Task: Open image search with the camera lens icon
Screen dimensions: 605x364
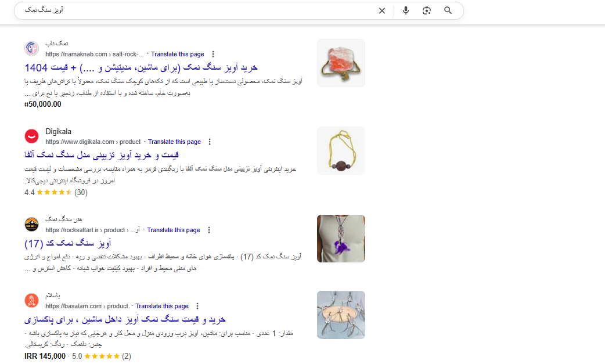Action: pos(426,10)
